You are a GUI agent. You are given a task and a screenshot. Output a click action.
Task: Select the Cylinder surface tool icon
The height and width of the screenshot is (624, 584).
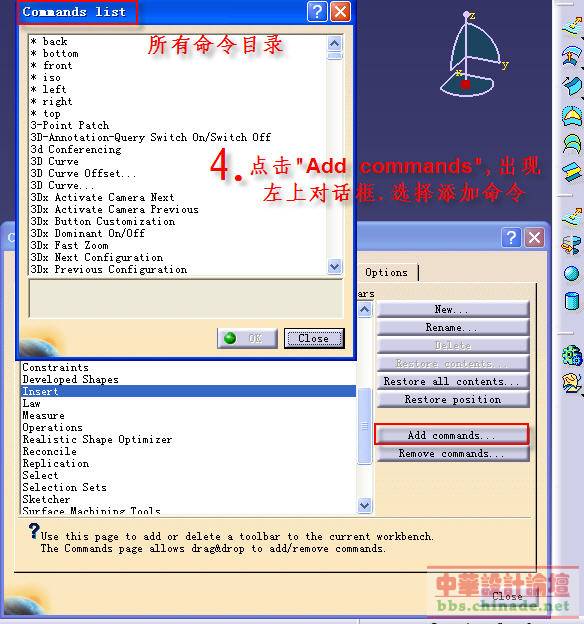click(572, 301)
